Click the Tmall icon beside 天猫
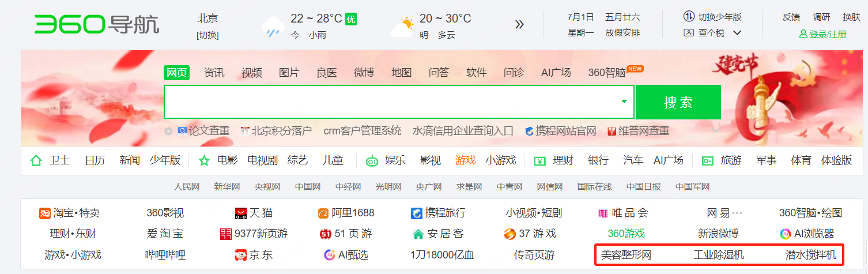 (241, 213)
